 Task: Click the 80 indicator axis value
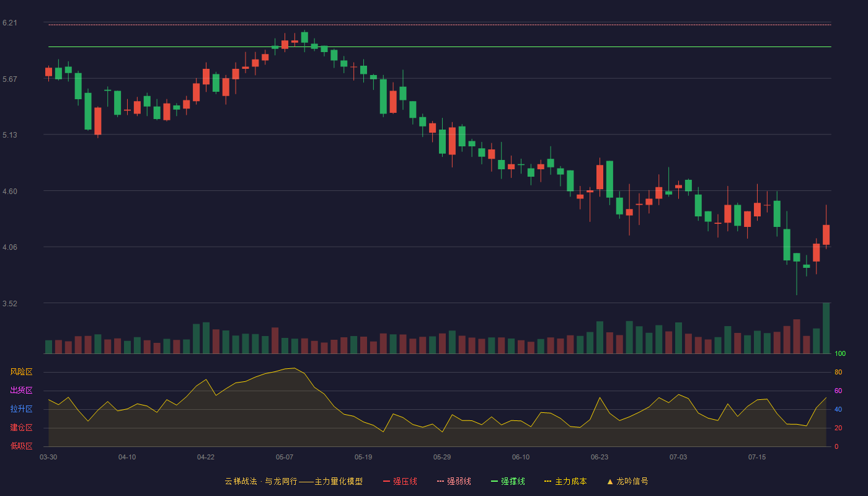[x=838, y=372]
